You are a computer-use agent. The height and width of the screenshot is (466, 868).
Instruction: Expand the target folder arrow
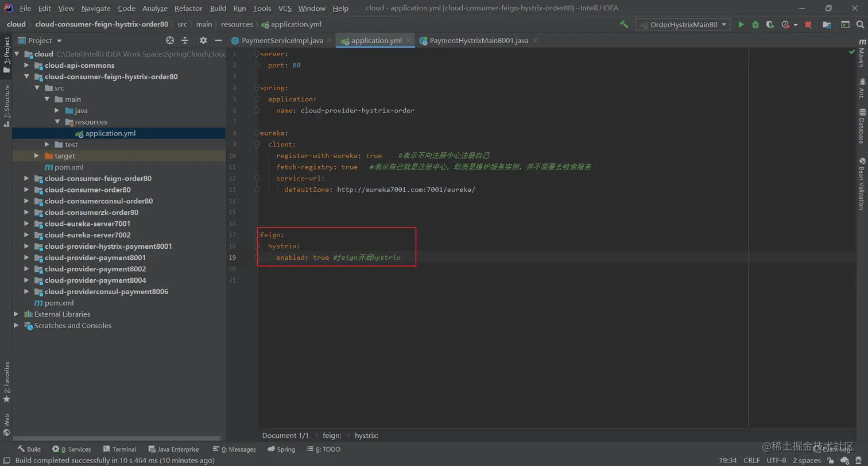37,156
